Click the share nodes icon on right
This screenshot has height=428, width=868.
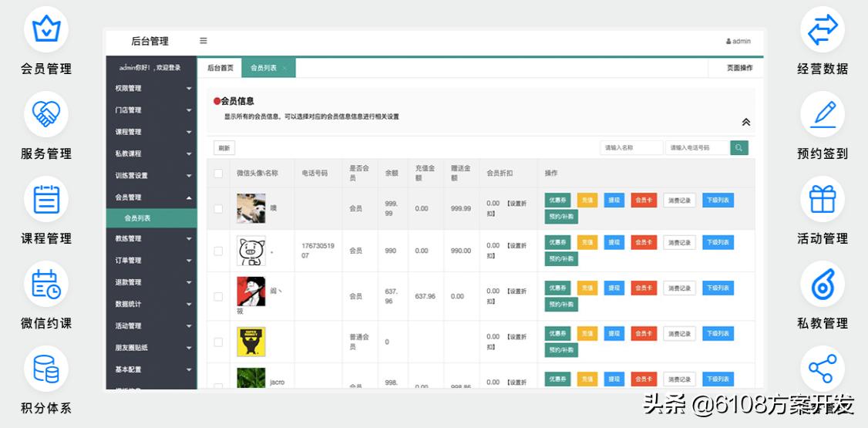click(x=823, y=369)
